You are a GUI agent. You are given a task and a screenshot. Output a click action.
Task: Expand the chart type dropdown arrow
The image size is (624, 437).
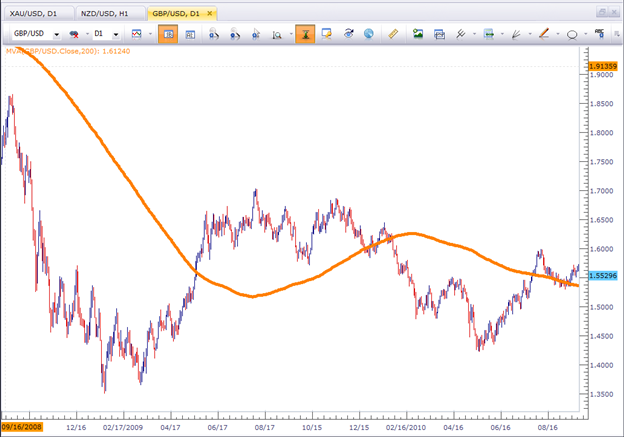pos(150,34)
